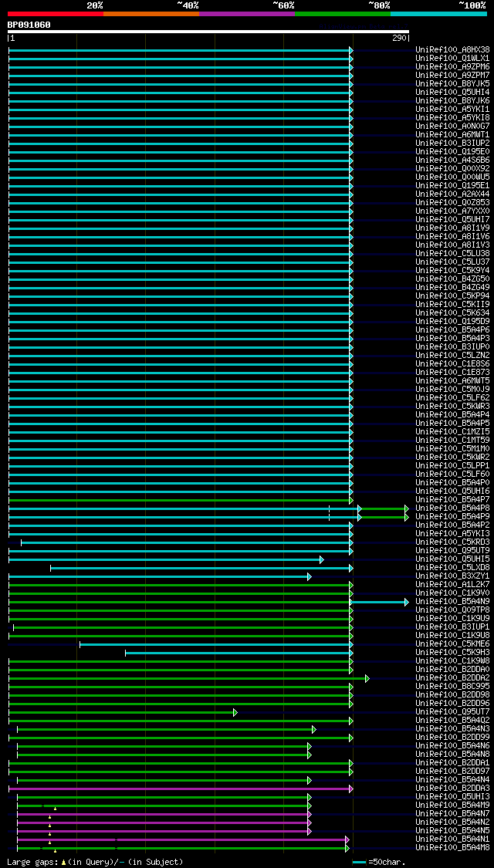The width and height of the screenshot is (494, 868).
Task: Select hit UniRef100_C5LXD8
Action: [452, 567]
